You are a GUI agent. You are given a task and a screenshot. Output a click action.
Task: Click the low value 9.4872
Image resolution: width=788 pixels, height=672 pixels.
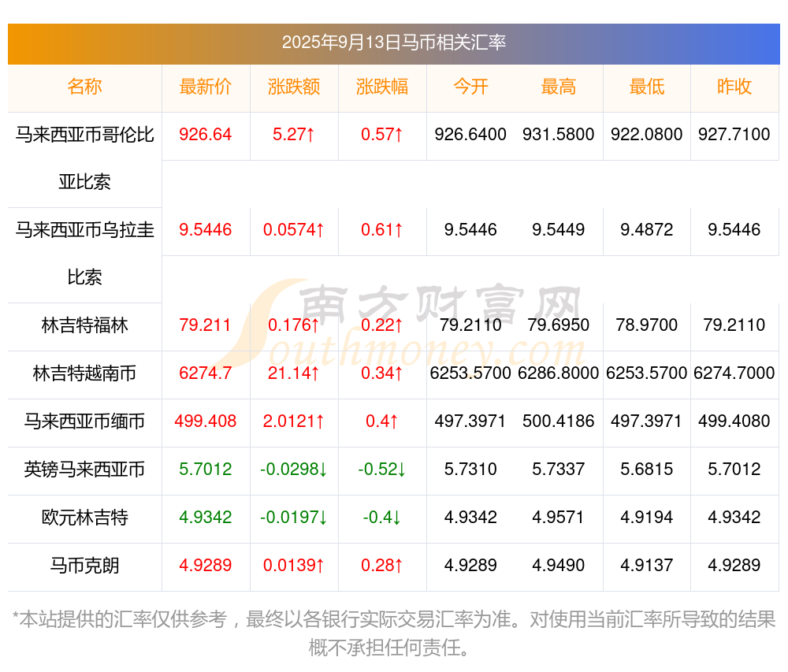tap(647, 230)
